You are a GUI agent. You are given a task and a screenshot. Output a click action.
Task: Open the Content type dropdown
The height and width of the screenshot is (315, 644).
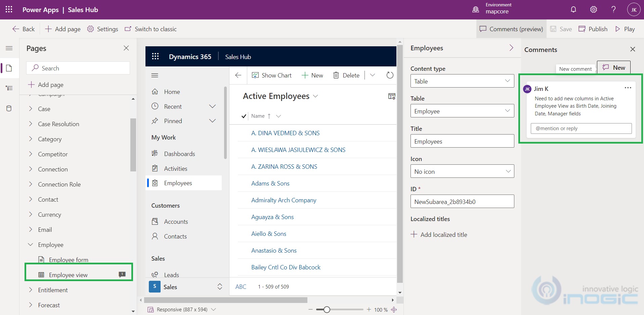pyautogui.click(x=462, y=81)
